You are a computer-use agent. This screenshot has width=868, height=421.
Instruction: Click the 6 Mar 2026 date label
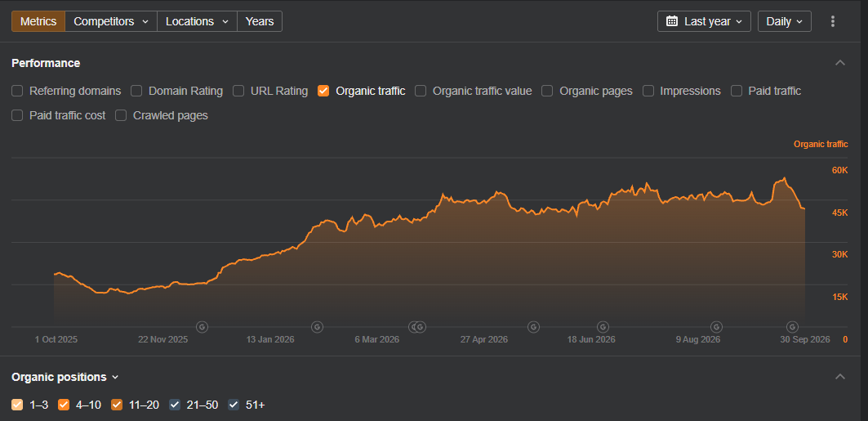377,339
